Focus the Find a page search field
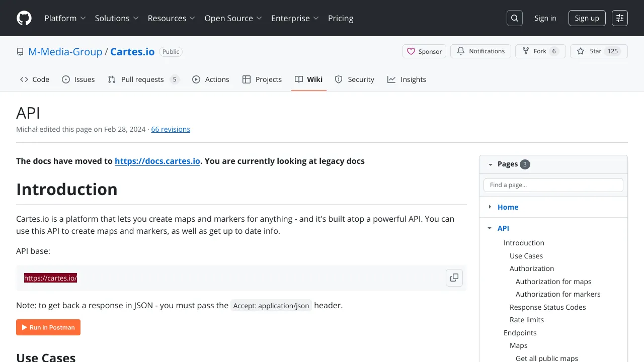This screenshot has height=362, width=644. (553, 185)
